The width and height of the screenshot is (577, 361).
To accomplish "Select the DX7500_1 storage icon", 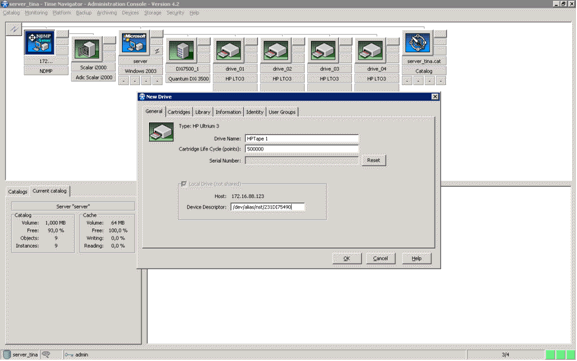I will [x=181, y=50].
